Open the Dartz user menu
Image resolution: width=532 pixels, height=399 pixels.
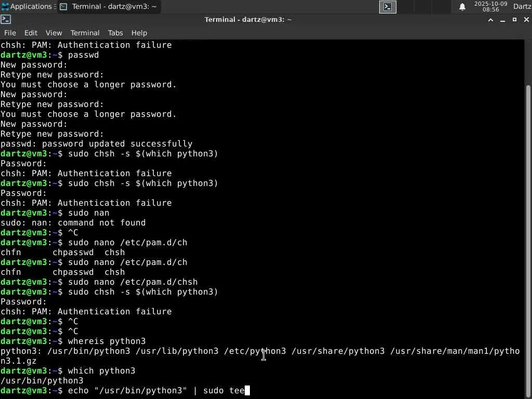[x=522, y=7]
